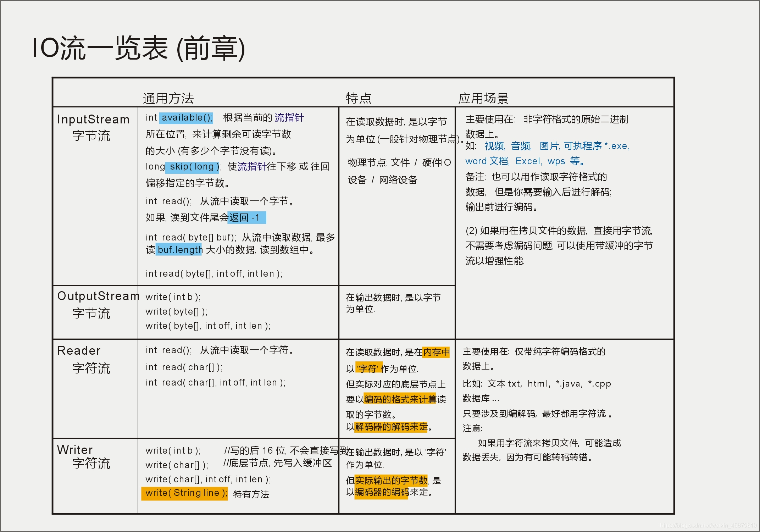
Task: Click 'int read( char[] );' in Reader row
Action: (x=184, y=367)
